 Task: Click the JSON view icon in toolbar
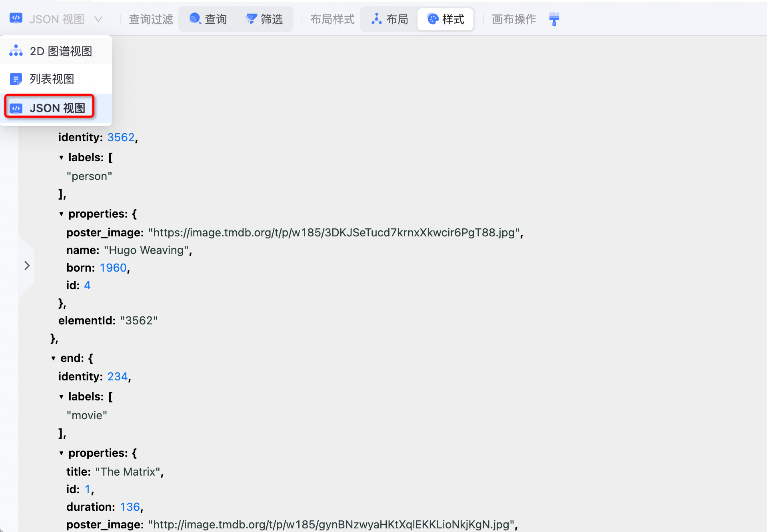click(x=16, y=18)
